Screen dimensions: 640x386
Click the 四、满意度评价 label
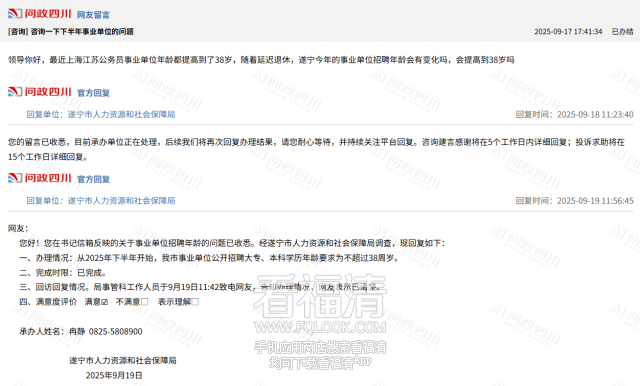[48, 302]
